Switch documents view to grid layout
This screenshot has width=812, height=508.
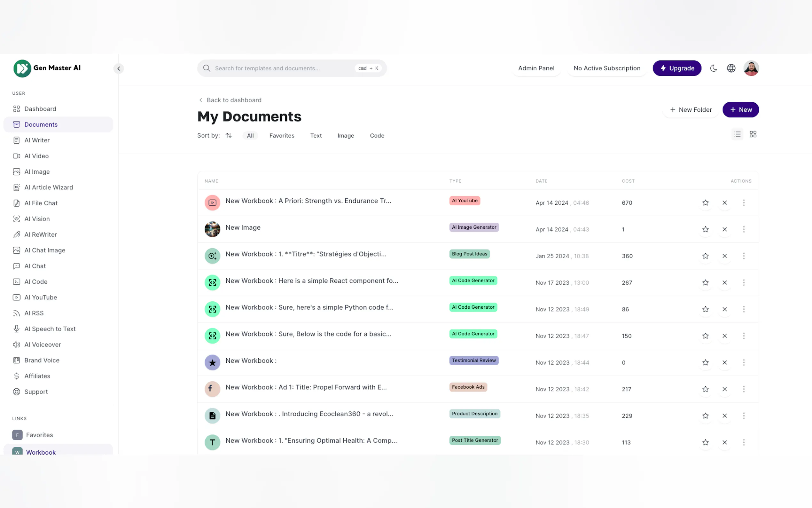[753, 134]
